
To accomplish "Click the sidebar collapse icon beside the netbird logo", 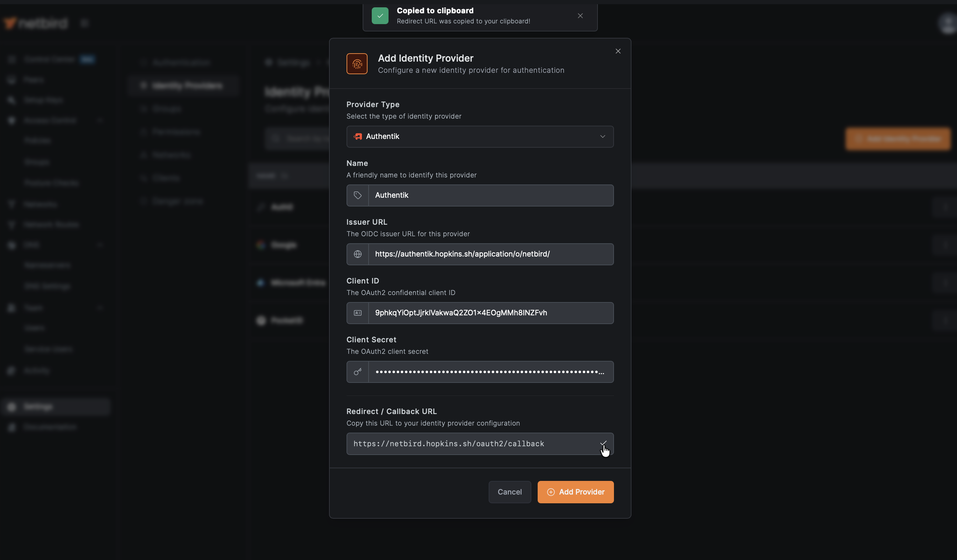I will click(85, 23).
